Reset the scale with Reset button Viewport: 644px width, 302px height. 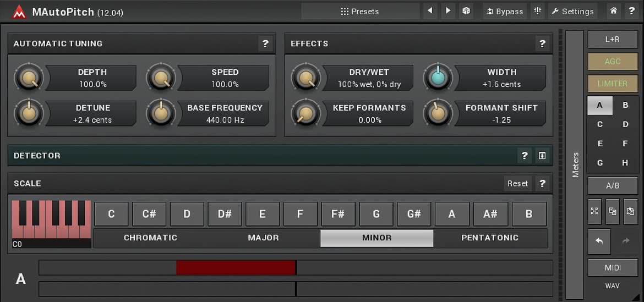[x=517, y=183]
